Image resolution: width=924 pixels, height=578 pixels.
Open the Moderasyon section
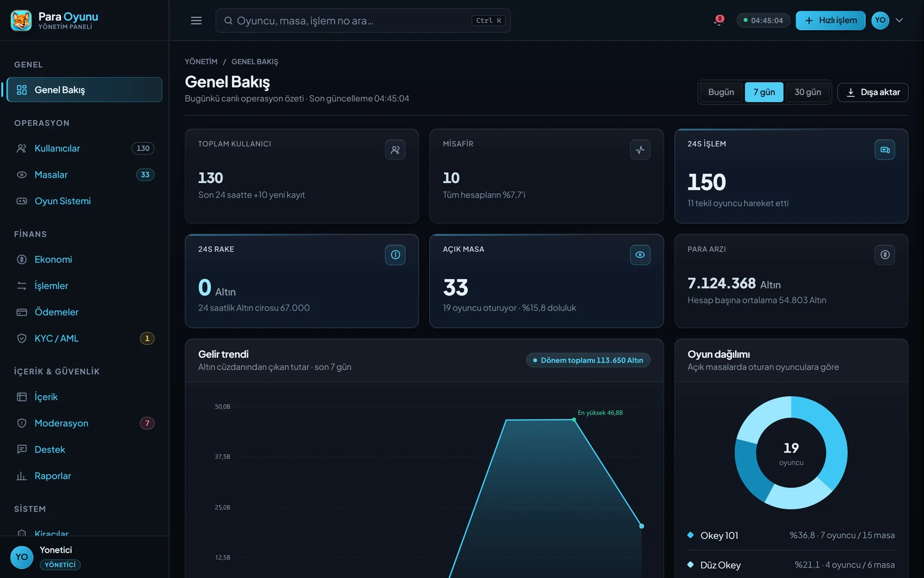tap(85, 423)
